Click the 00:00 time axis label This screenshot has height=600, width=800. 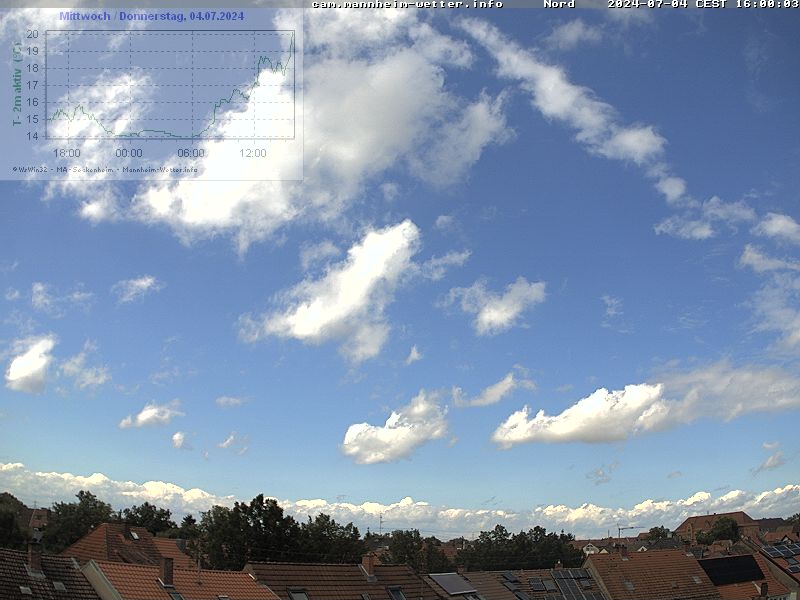(129, 153)
